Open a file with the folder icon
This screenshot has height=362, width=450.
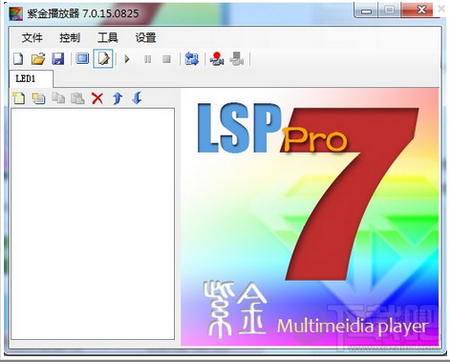tap(38, 59)
